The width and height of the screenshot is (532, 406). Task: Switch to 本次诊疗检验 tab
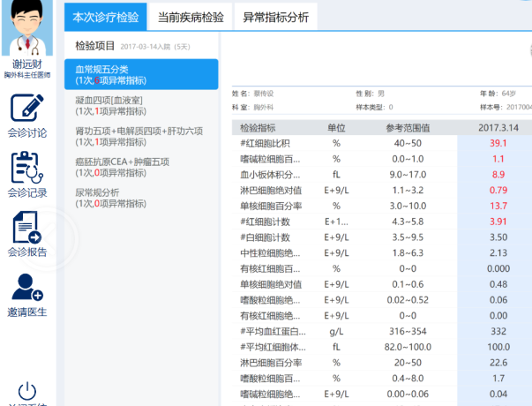105,17
